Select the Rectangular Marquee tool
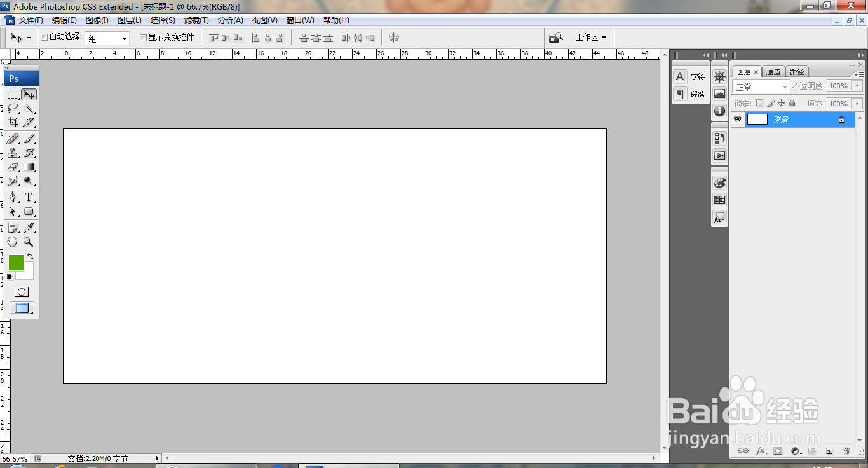 (x=13, y=94)
